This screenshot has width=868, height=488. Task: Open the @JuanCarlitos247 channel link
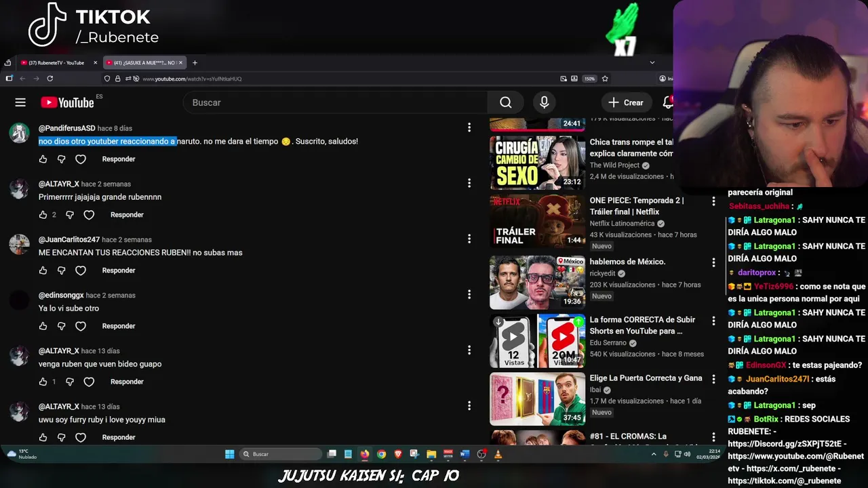(69, 239)
